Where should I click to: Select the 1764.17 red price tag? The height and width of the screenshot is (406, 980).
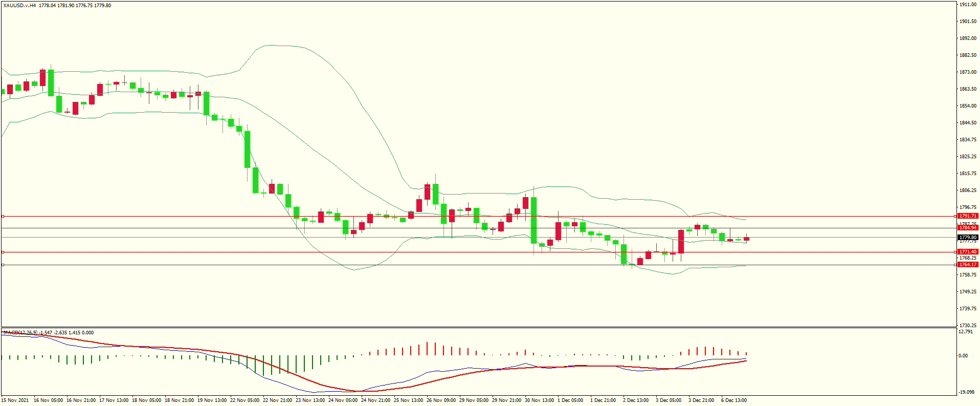[x=968, y=265]
